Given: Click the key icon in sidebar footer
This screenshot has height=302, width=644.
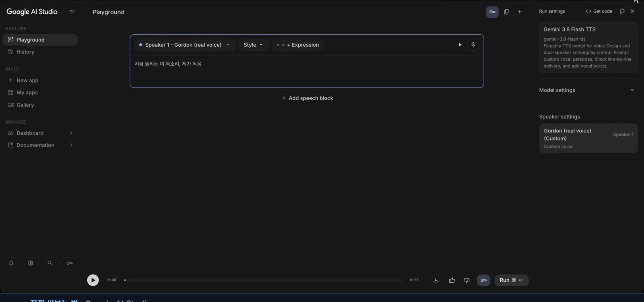Looking at the screenshot, I should coord(70,263).
